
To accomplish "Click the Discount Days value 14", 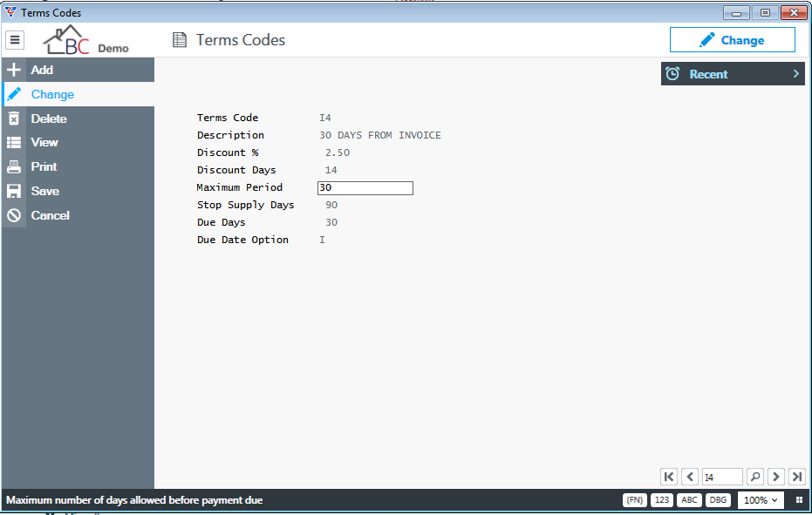I will [x=331, y=170].
